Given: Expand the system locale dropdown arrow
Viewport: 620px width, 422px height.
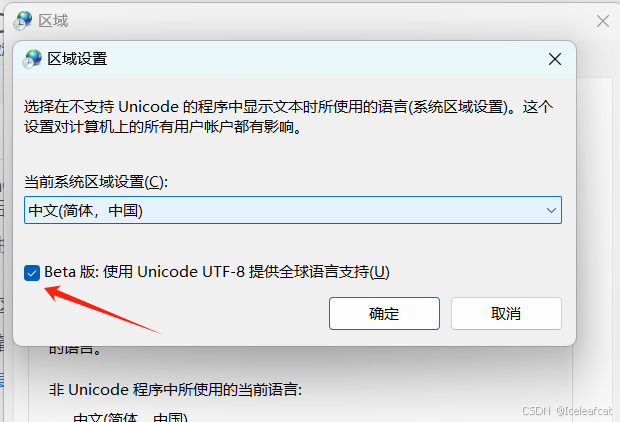Looking at the screenshot, I should click(x=551, y=210).
